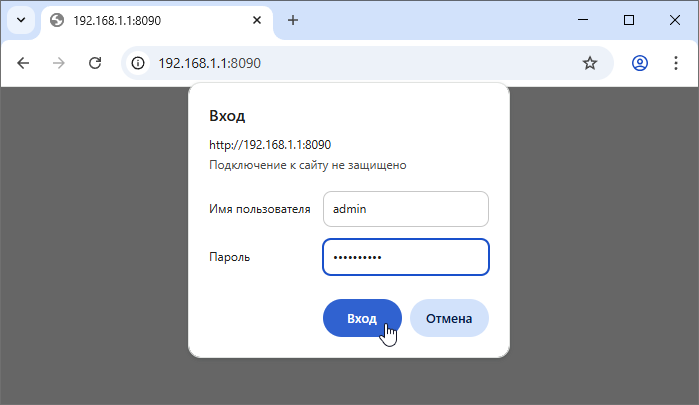This screenshot has height=405, width=699.
Task: Click the address bar URL text
Action: tap(210, 63)
